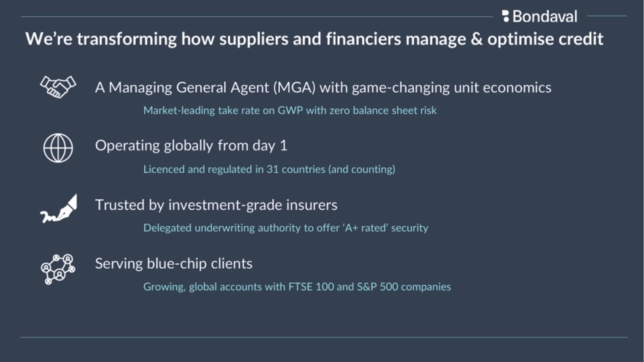The image size is (644, 362).
Task: Click the fountain pen signature icon
Action: [x=59, y=209]
